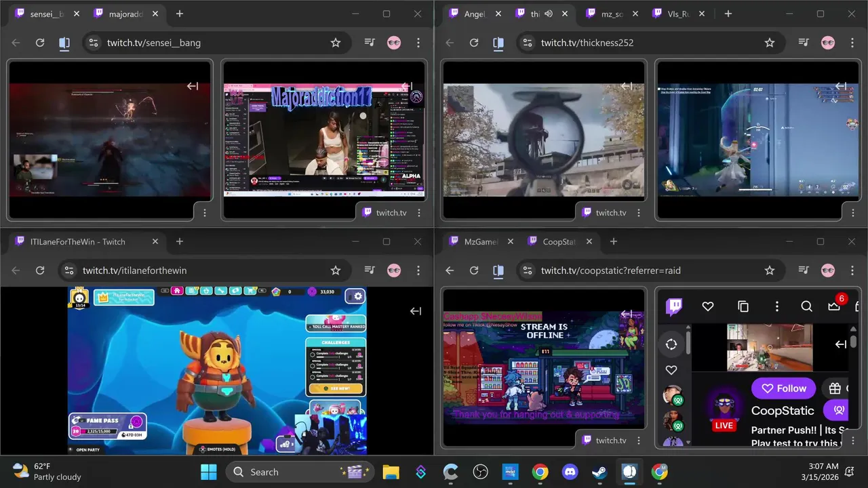
Task: Collapse arrow on sniper scope stream
Action: (x=627, y=86)
